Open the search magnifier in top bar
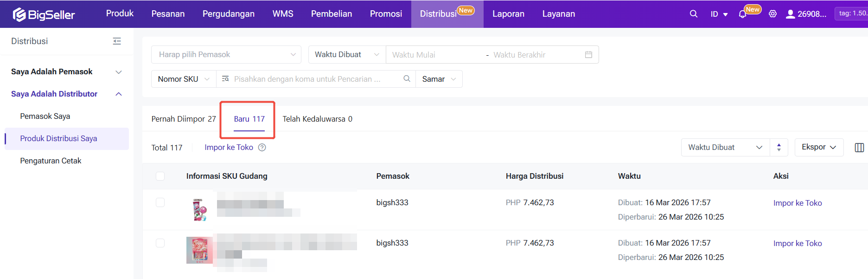Image resolution: width=868 pixels, height=279 pixels. click(x=693, y=14)
